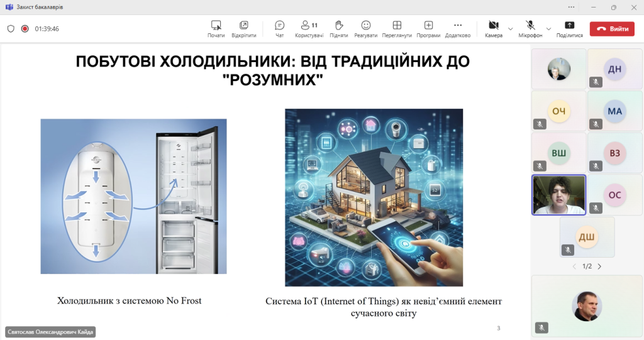Click muted mic icon on ОЧ tile
The height and width of the screenshot is (340, 644).
pyautogui.click(x=540, y=124)
